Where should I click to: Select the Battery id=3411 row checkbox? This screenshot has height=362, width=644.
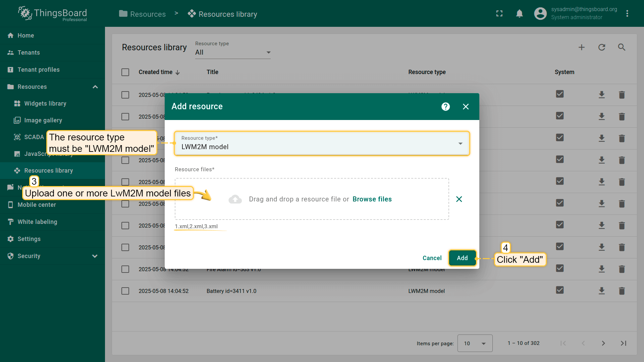click(125, 291)
